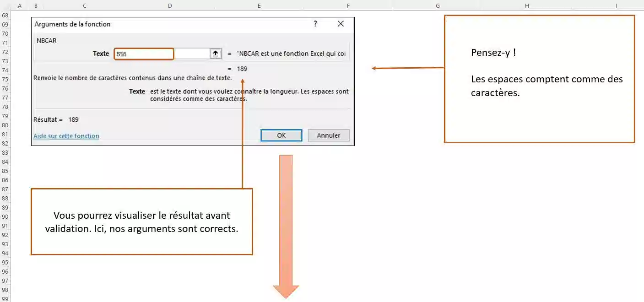644x302 pixels.
Task: Click the 'Renvoie le nombre de caractères' description
Action: (x=132, y=78)
